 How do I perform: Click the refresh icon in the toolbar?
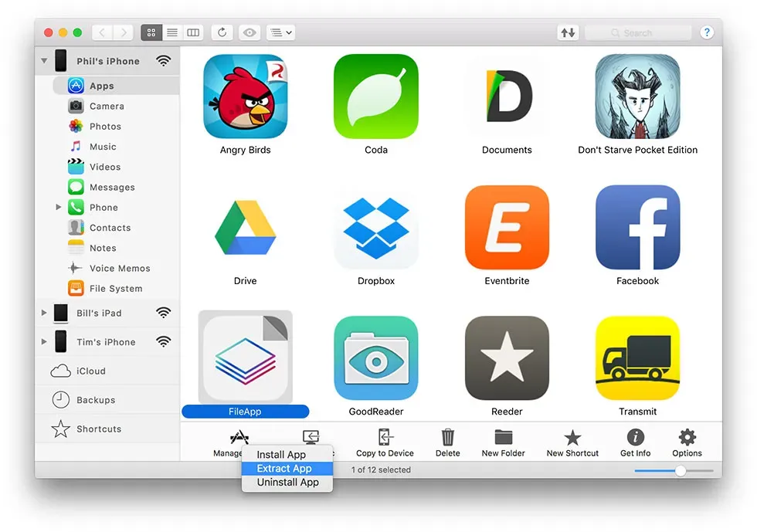pos(222,32)
